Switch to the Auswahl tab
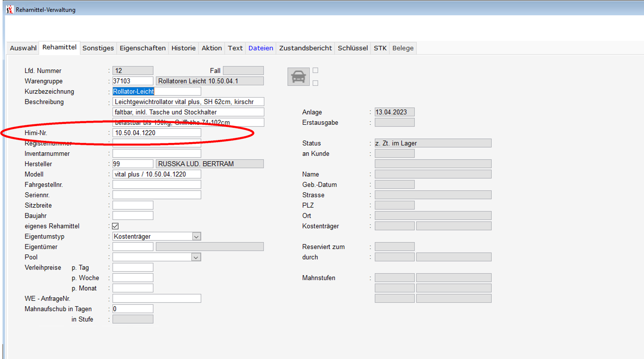This screenshot has height=359, width=644. 23,48
